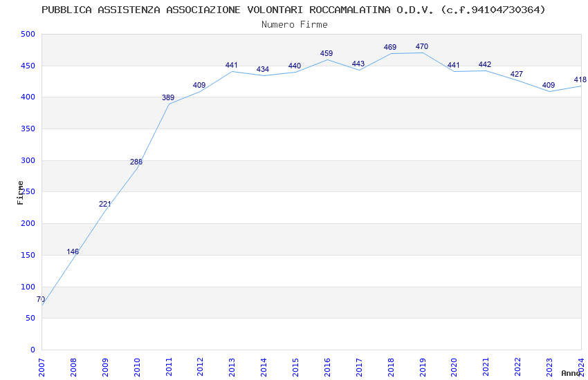The width and height of the screenshot is (588, 380).
Task: Click the data label 470
Action: tap(422, 46)
